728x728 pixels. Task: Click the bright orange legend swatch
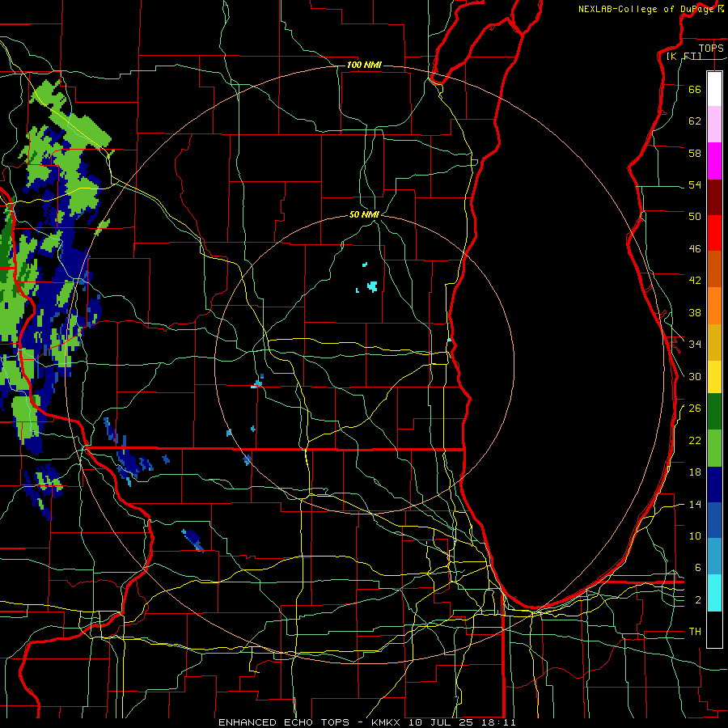coord(714,306)
